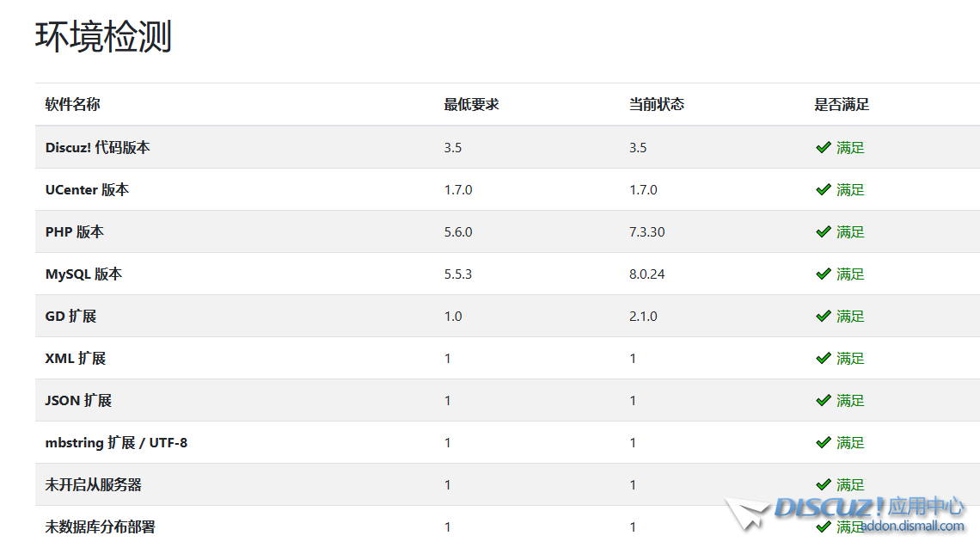Click PHP current status value 7.3.30
Screen dimensions: 980x548
(646, 232)
